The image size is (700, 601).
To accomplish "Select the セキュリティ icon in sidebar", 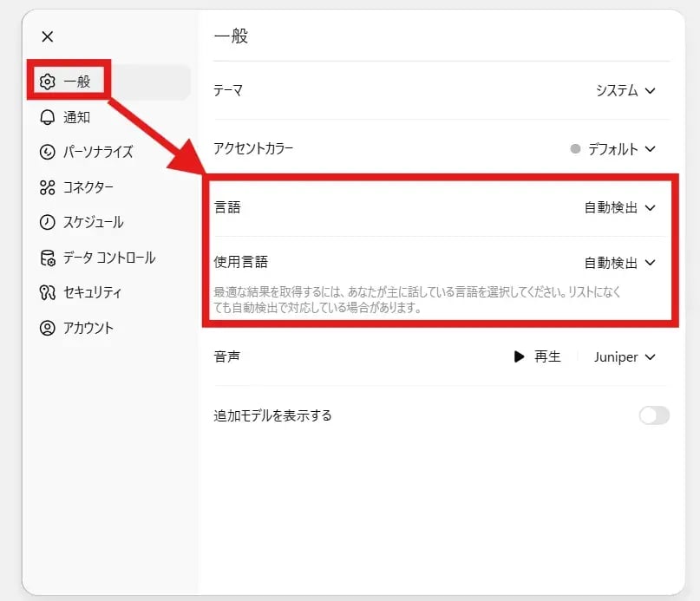I will pyautogui.click(x=49, y=292).
